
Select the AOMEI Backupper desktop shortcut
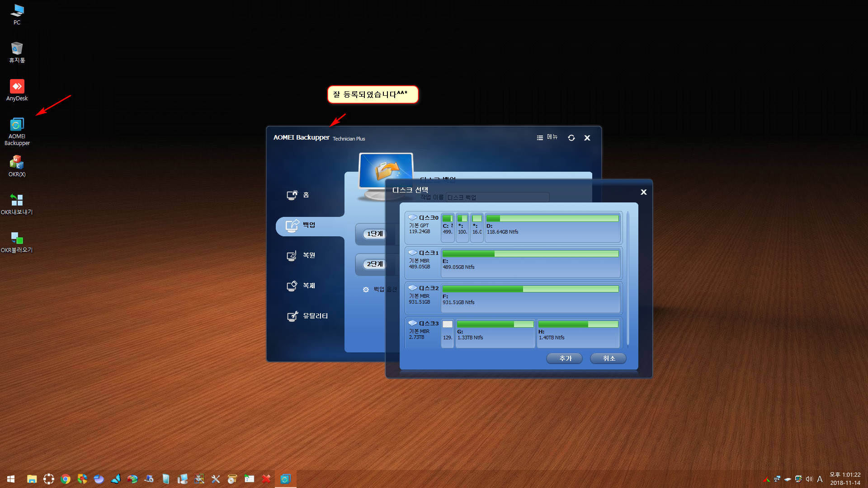point(17,131)
